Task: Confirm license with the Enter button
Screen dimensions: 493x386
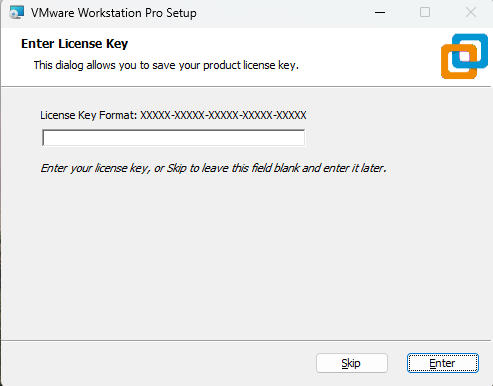Action: click(443, 363)
